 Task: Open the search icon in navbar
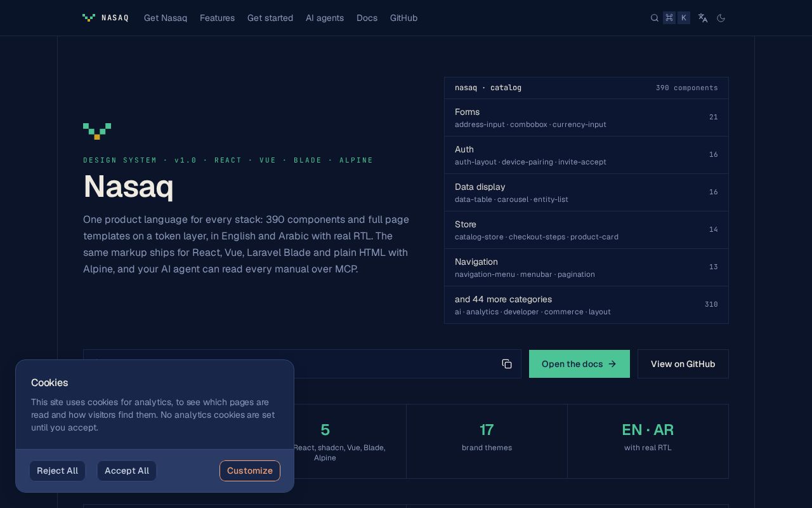click(655, 18)
